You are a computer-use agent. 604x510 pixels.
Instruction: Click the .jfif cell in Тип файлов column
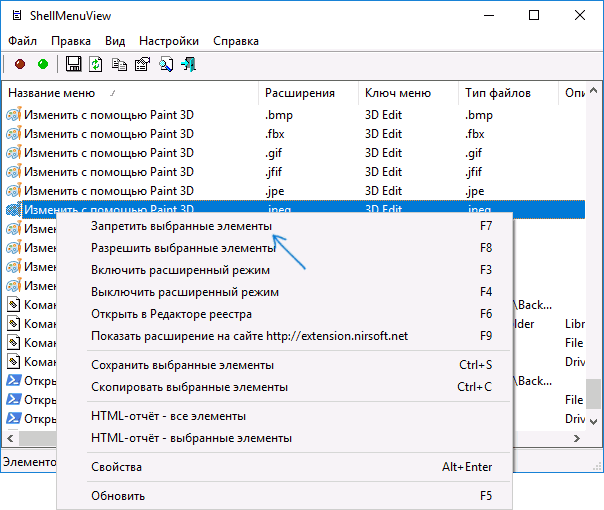473,172
